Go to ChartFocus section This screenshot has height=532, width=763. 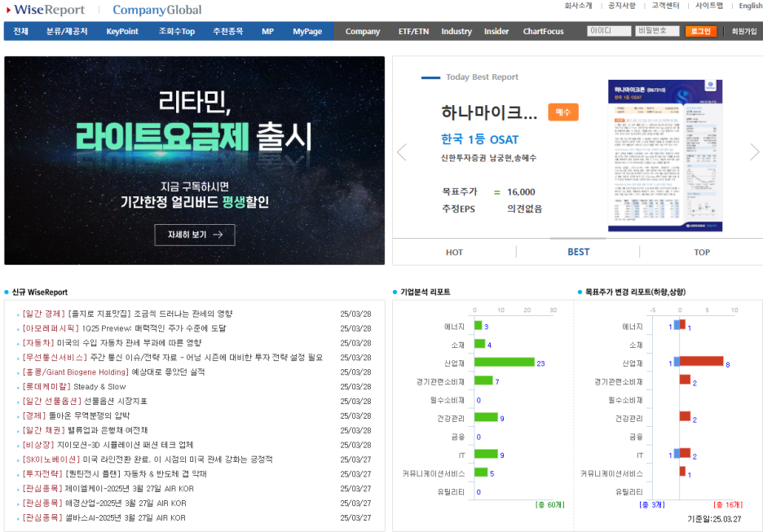pyautogui.click(x=543, y=31)
